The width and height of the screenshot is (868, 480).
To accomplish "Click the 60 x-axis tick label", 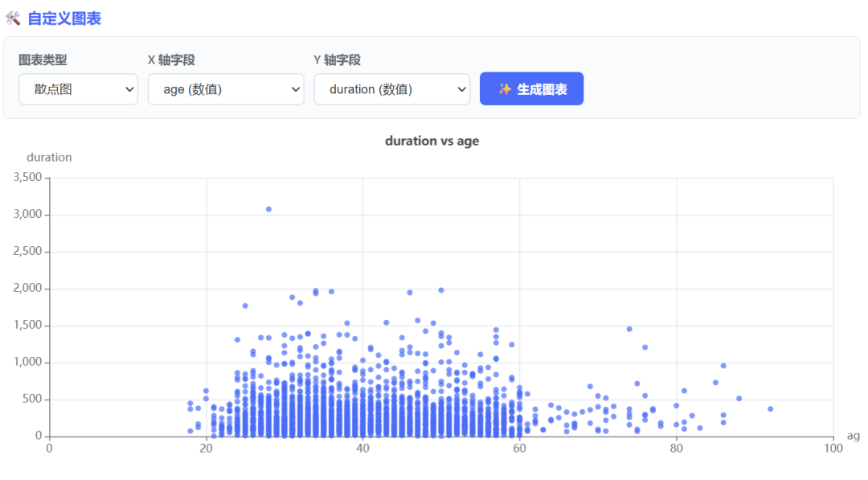I will pos(519,449).
